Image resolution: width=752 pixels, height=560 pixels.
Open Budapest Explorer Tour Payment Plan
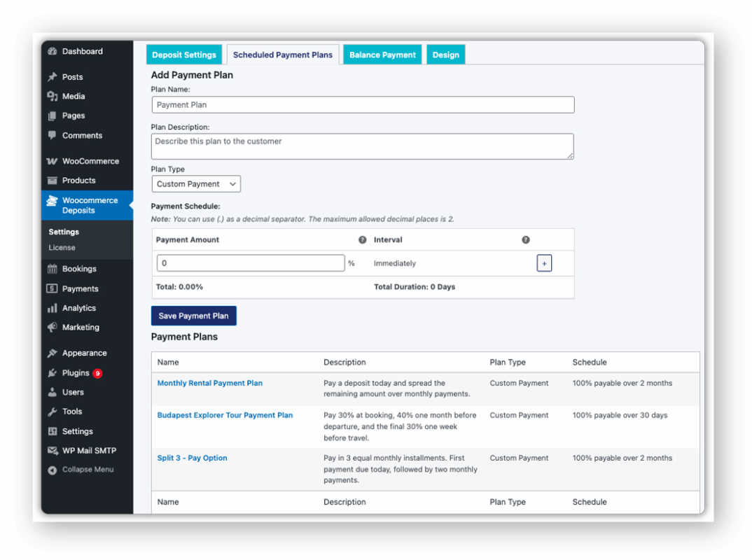tap(225, 415)
